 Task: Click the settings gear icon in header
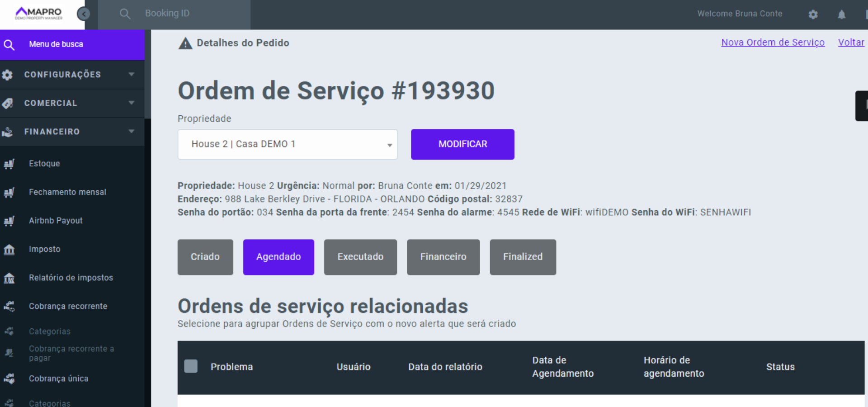coord(813,14)
